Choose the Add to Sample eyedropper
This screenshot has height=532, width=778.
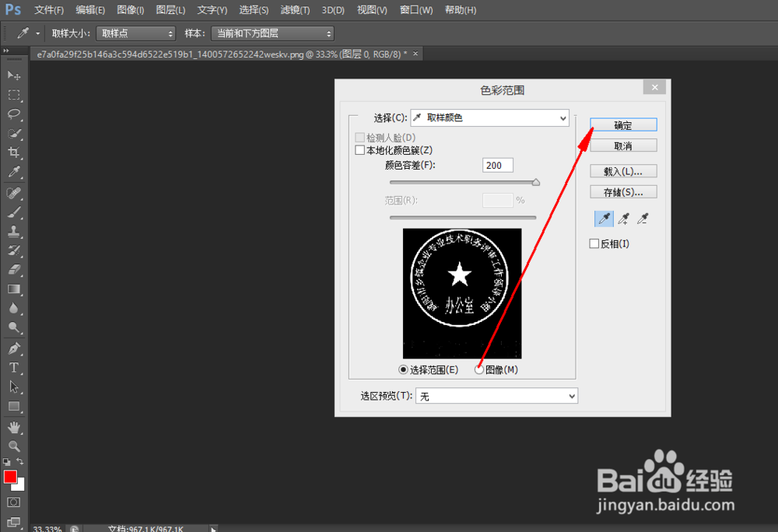coord(624,219)
